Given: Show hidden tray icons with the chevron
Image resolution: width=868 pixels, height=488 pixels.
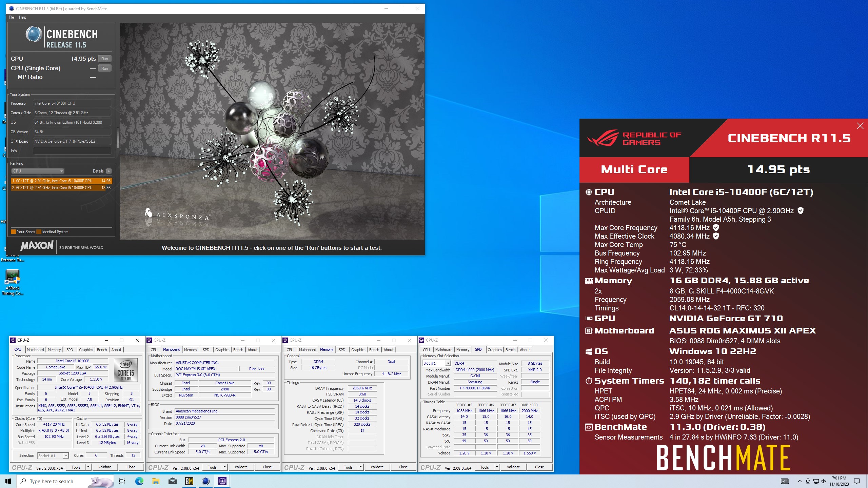Looking at the screenshot, I should click(x=800, y=481).
